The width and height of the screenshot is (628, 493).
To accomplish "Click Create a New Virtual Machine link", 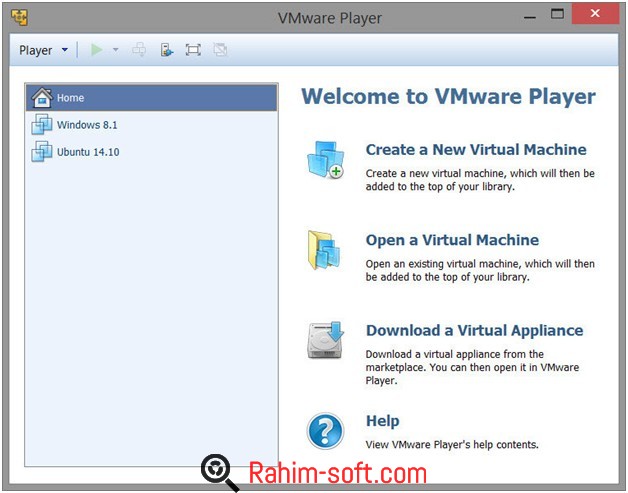I will 476,150.
